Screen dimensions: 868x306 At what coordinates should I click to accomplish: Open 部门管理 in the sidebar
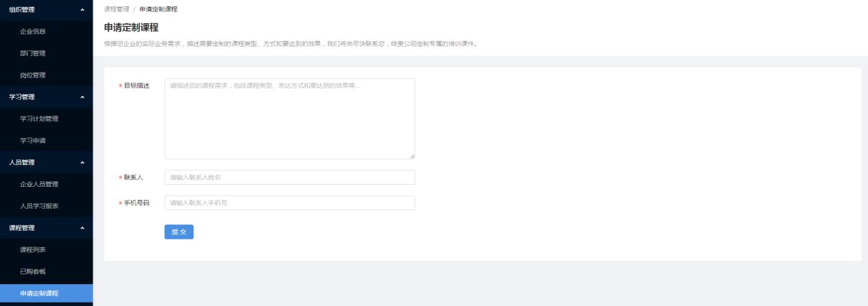tap(46, 53)
